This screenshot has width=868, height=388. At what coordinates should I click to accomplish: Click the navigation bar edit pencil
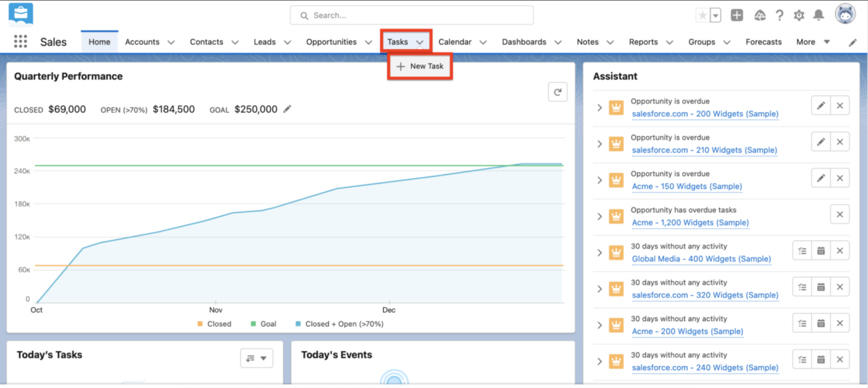pyautogui.click(x=853, y=42)
